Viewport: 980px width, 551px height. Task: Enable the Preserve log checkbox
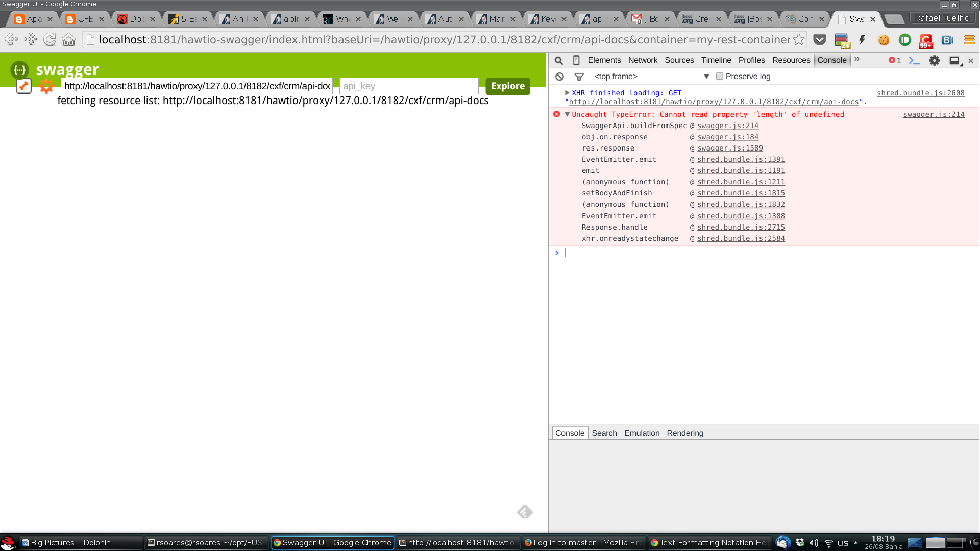point(719,76)
